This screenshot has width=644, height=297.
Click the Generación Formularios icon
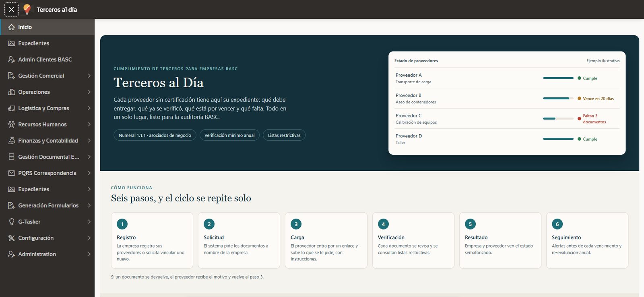[12, 205]
